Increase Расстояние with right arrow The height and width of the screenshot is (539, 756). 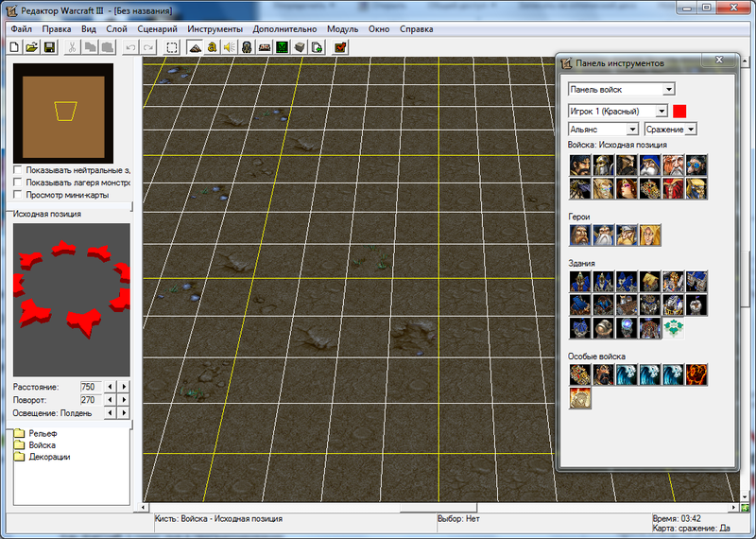pyautogui.click(x=124, y=387)
